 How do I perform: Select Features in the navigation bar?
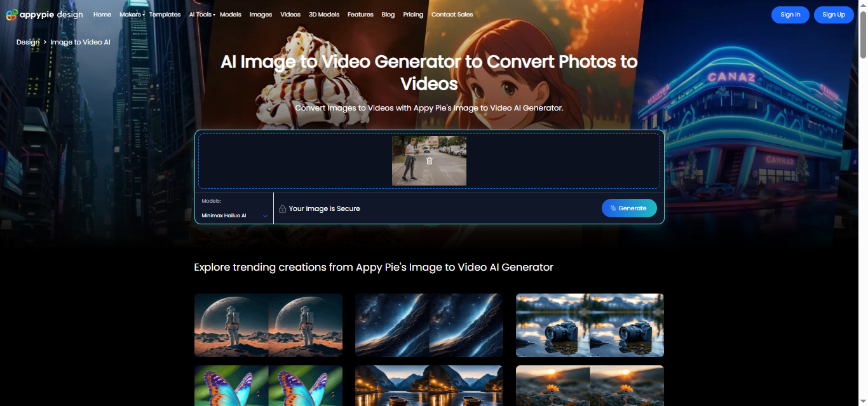tap(360, 14)
